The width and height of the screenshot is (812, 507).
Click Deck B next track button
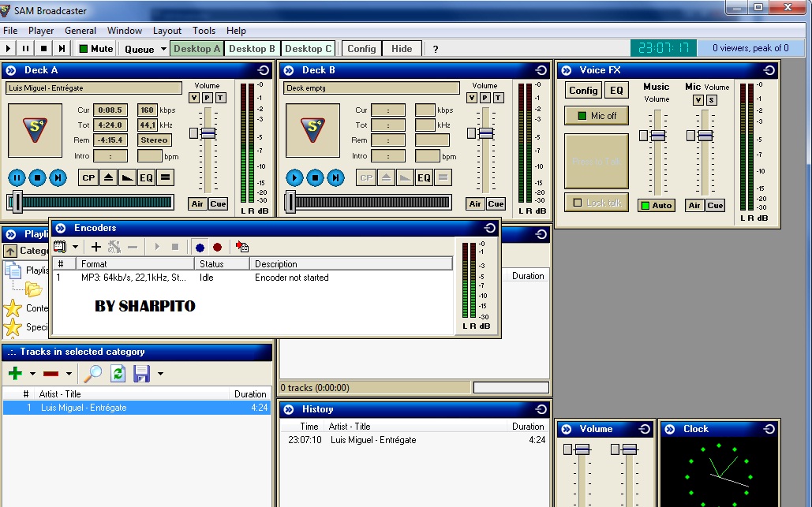coord(335,178)
